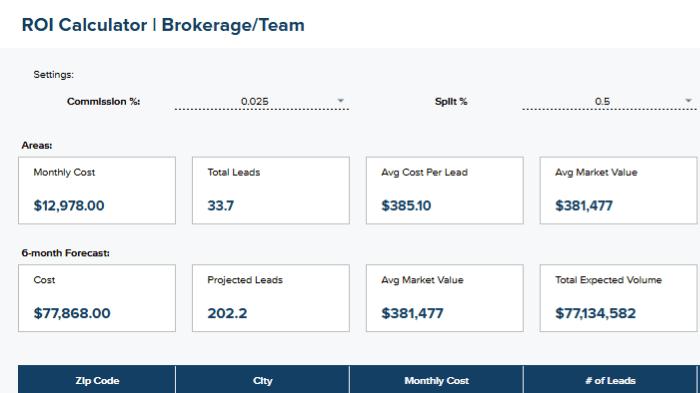Select the ROI Calculator | Brokerage/Team title
Viewport: 700px width, 393px height.
pyautogui.click(x=163, y=25)
